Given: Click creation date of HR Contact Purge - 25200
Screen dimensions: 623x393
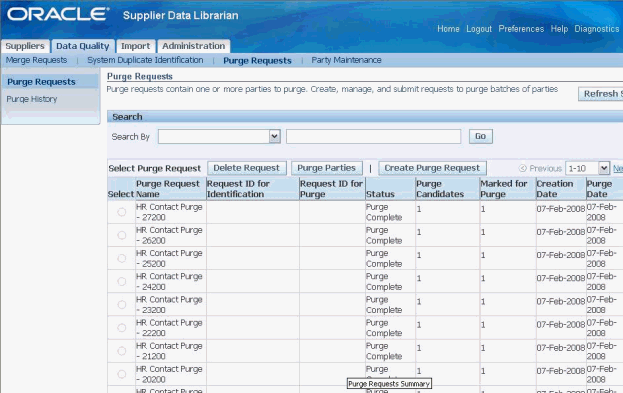Looking at the screenshot, I should [561, 255].
